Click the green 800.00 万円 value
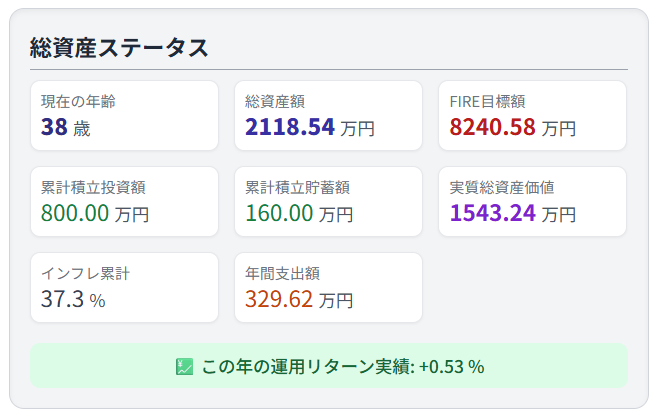This screenshot has width=661, height=419. 95,213
